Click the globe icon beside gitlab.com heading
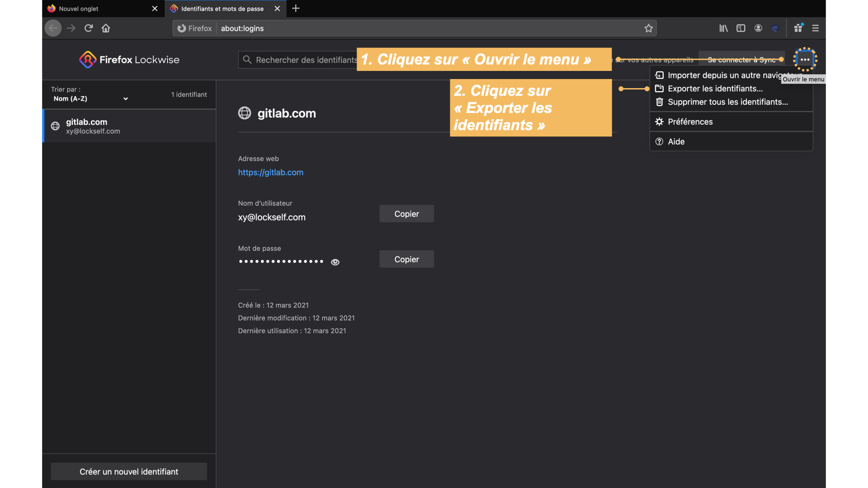The width and height of the screenshot is (868, 488). tap(245, 113)
